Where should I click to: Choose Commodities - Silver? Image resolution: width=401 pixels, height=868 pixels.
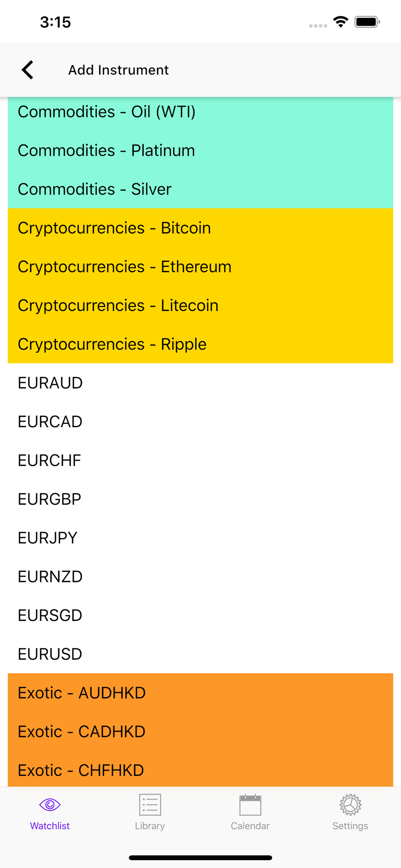(x=200, y=189)
